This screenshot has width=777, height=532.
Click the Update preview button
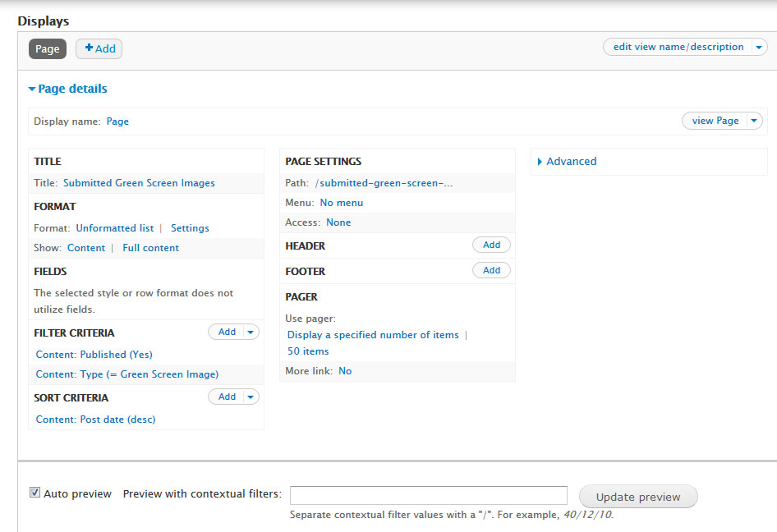click(x=638, y=497)
